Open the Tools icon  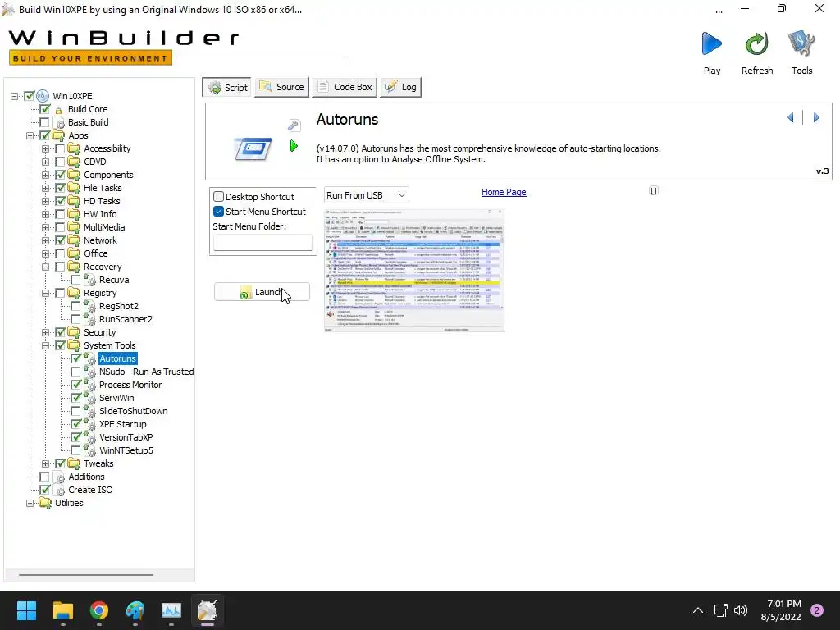801,43
